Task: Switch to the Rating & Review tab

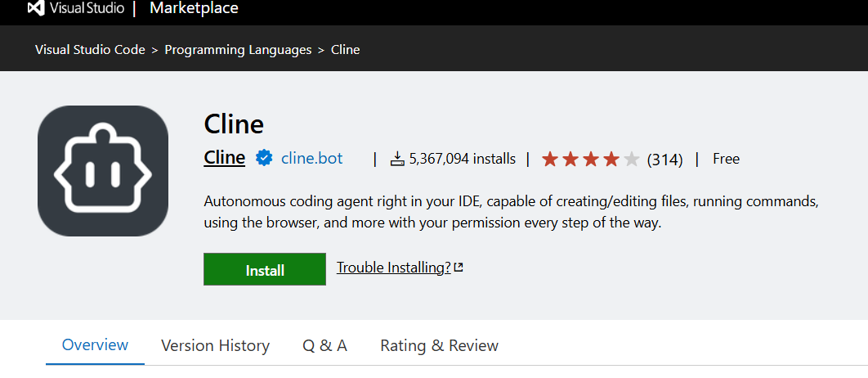Action: (x=440, y=346)
